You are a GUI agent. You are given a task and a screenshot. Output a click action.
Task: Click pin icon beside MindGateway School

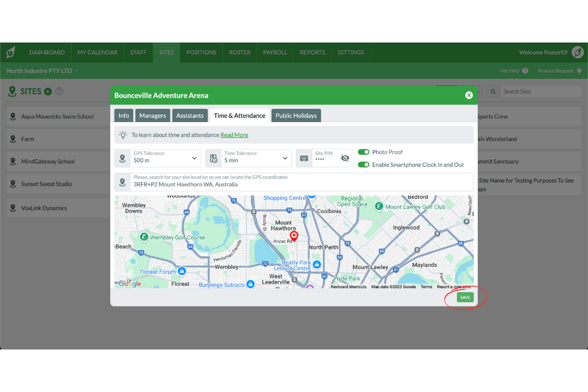pos(13,162)
